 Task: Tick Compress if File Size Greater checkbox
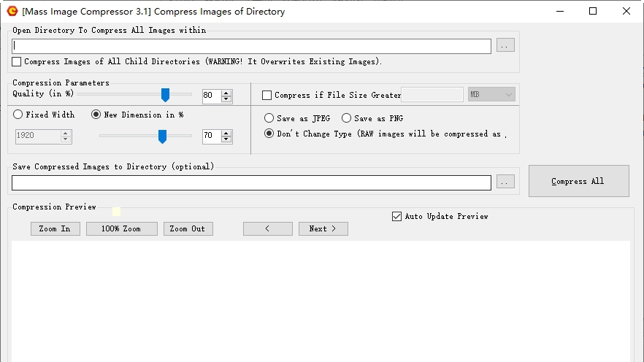[267, 96]
